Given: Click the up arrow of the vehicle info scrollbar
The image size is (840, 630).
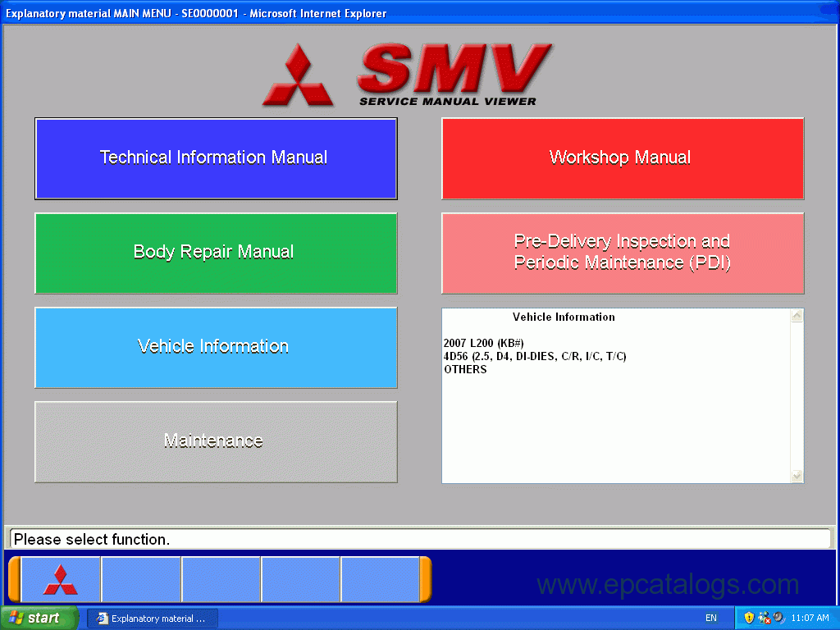Looking at the screenshot, I should point(797,316).
